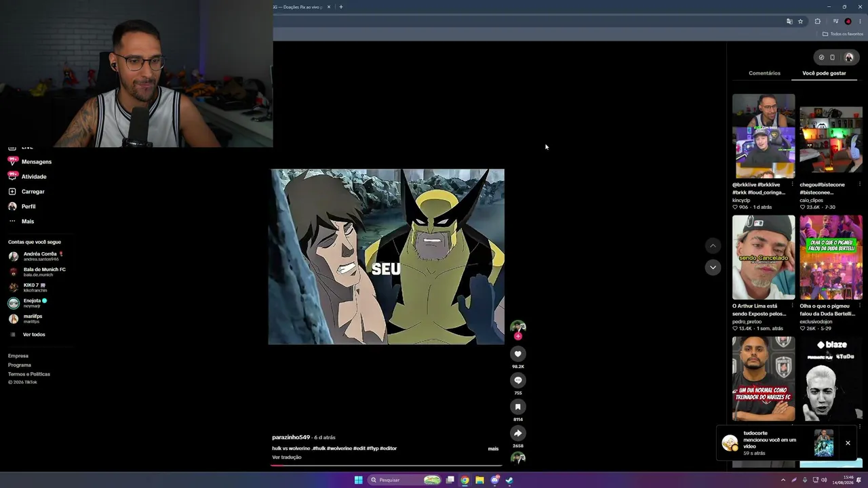Follow the creator with the red plus badge
Viewport: 868px width, 488px height.
tap(518, 336)
